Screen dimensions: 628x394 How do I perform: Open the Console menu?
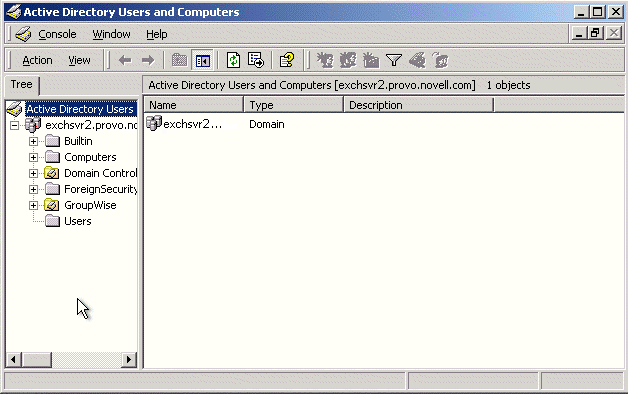tap(57, 34)
